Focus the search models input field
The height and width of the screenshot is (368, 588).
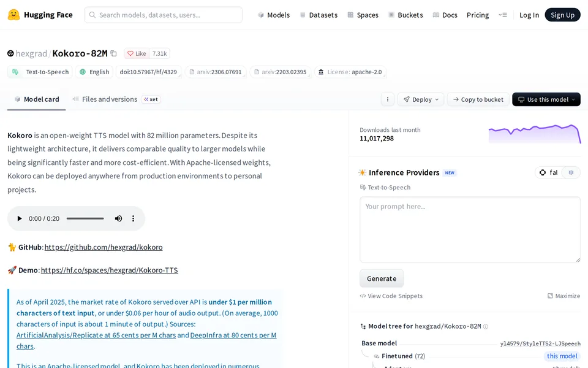163,15
